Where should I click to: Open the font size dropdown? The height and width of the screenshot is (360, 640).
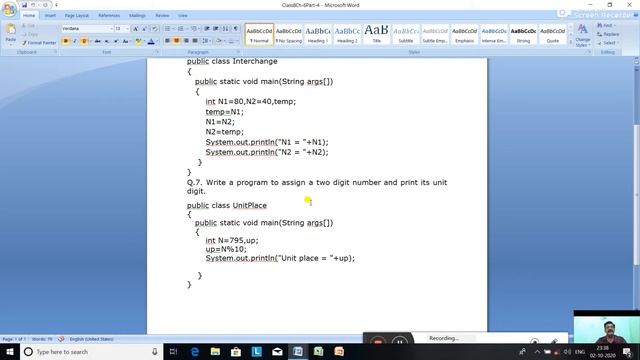tap(127, 29)
